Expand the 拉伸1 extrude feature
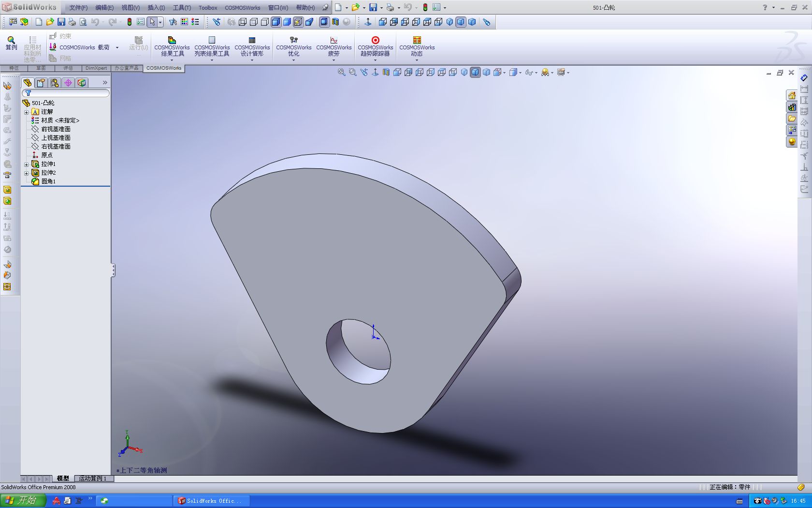 point(27,164)
